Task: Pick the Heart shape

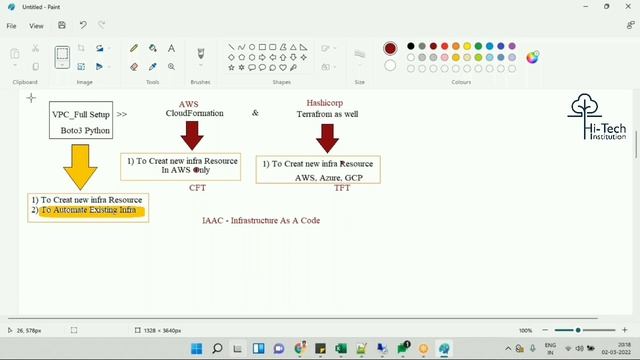Action: (283, 67)
